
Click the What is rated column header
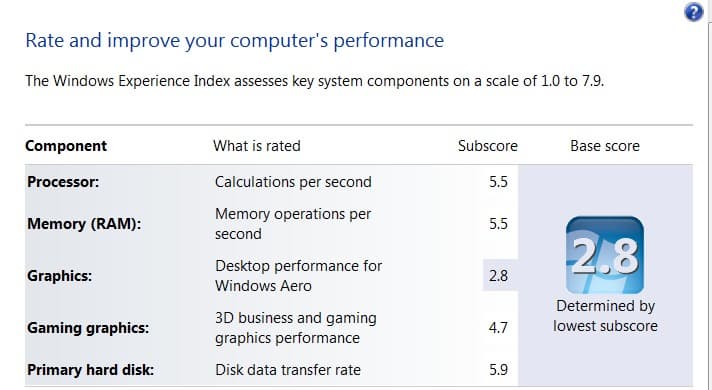(x=257, y=146)
